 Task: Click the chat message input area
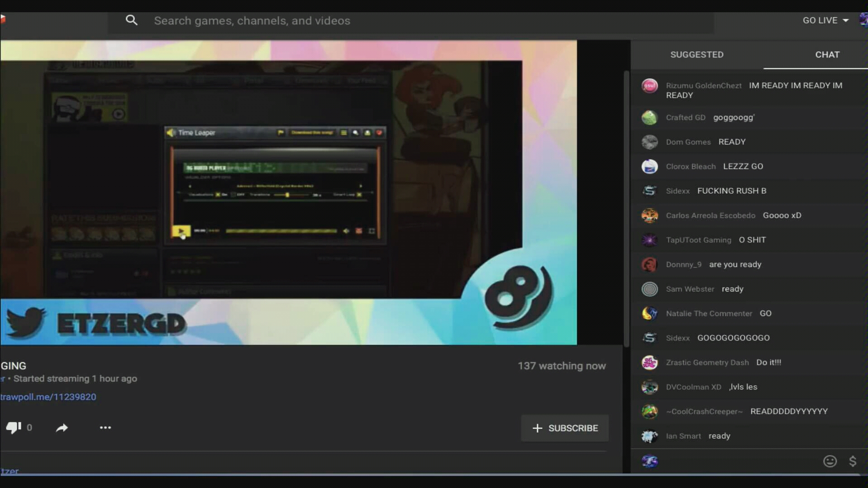point(740,461)
